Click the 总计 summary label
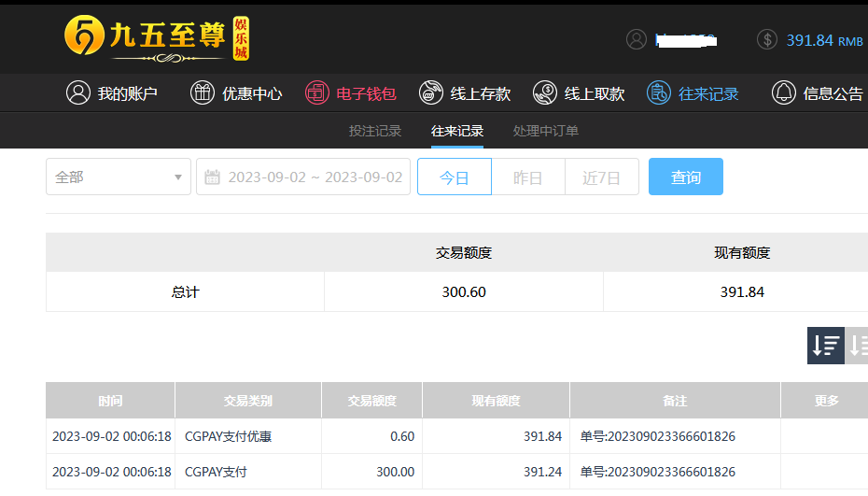The height and width of the screenshot is (496, 868). click(185, 292)
